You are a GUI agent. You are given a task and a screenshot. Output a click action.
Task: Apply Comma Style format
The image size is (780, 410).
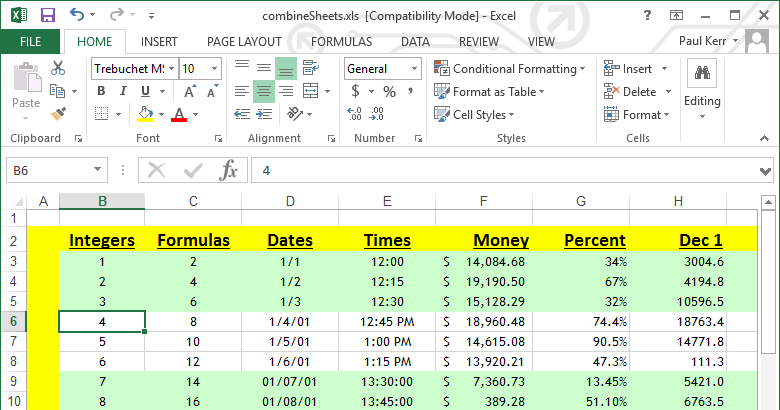coord(410,91)
